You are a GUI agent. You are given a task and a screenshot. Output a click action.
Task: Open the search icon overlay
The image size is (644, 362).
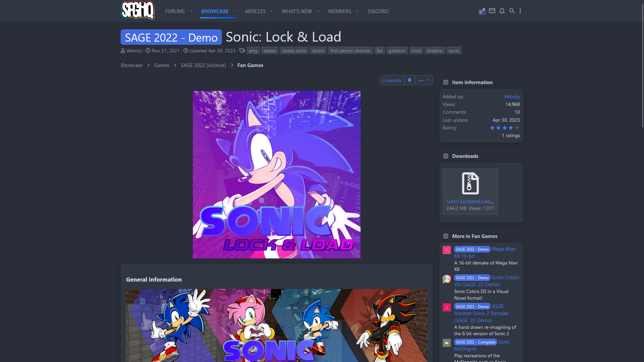(512, 11)
